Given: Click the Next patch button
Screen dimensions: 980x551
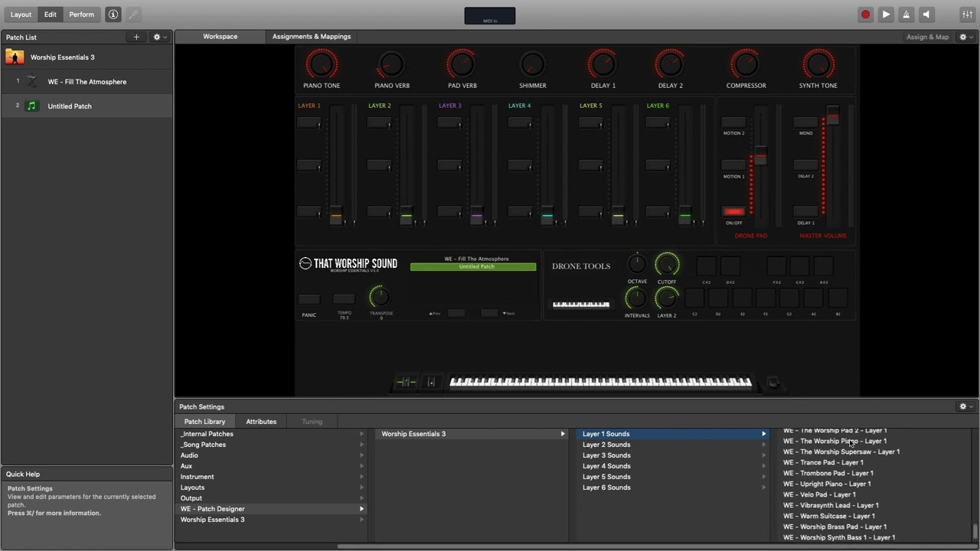Looking at the screenshot, I should click(489, 313).
